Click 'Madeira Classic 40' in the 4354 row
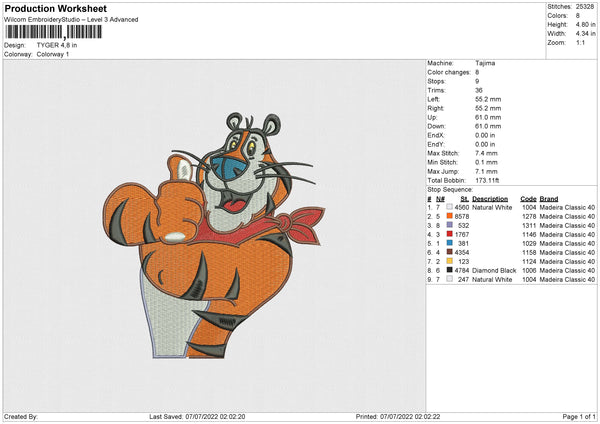The height and width of the screenshot is (424, 600). [x=567, y=252]
